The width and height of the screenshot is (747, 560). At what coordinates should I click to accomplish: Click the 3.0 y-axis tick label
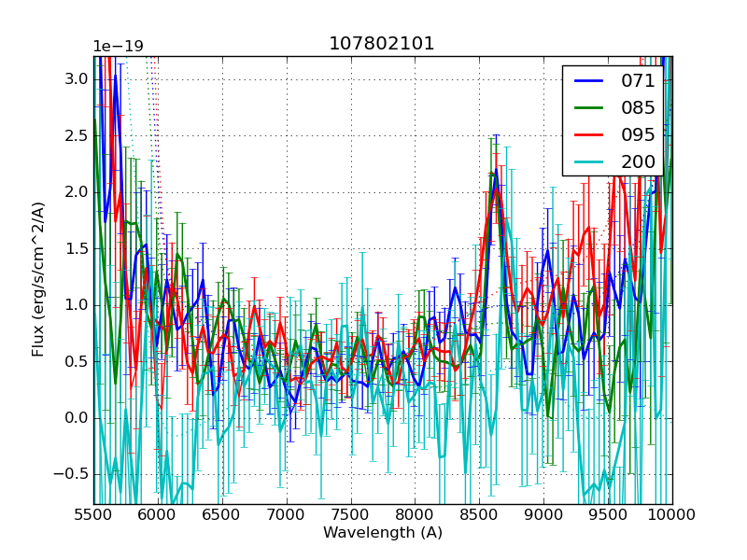[76, 79]
